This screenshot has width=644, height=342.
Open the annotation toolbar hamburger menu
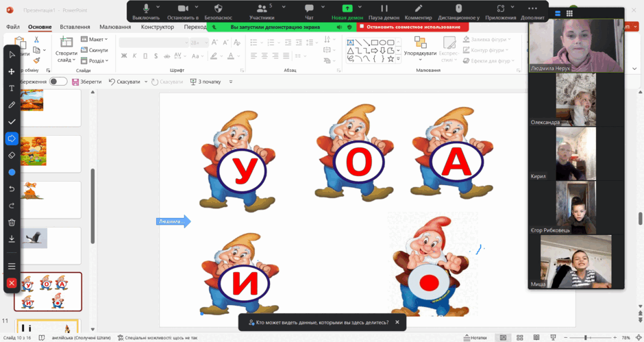(12, 267)
